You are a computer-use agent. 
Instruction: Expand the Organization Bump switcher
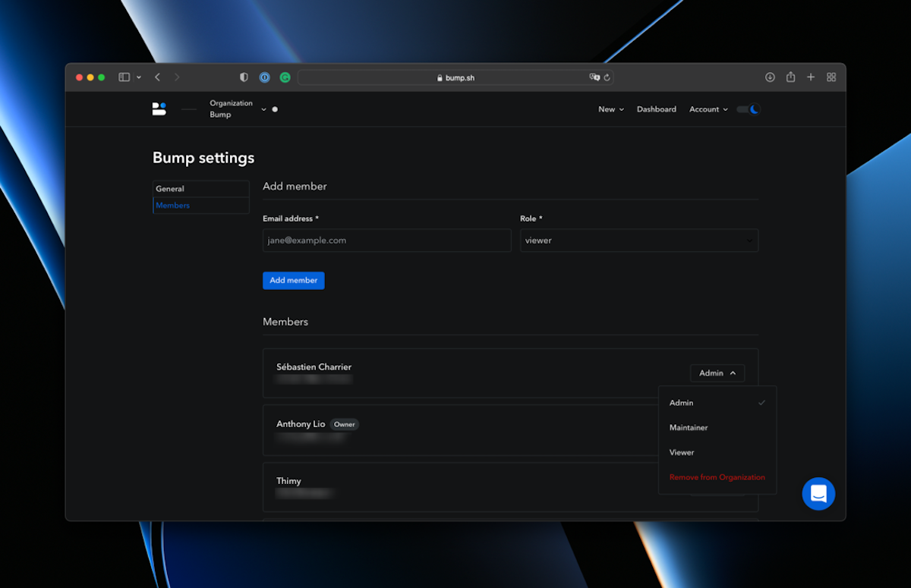pos(263,109)
